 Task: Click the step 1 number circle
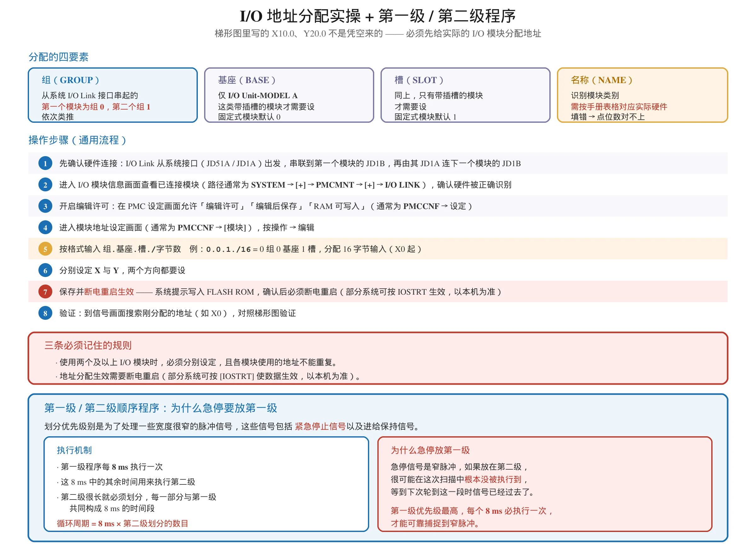(45, 164)
